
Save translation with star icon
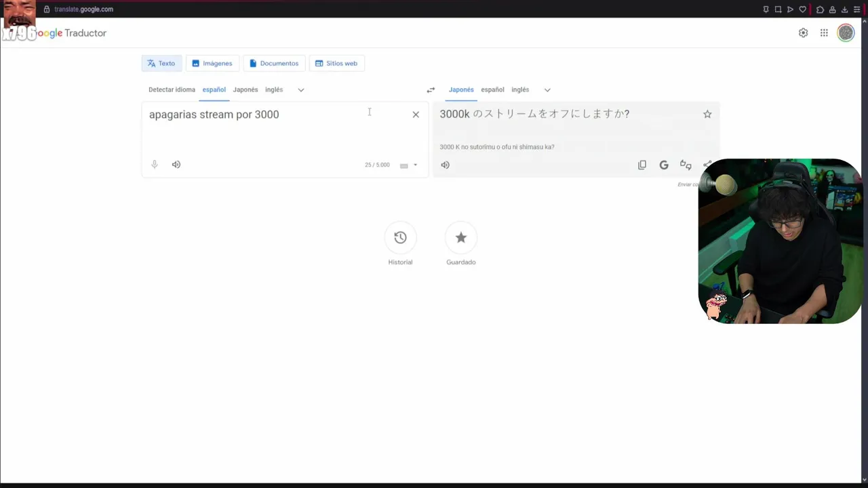pyautogui.click(x=707, y=115)
